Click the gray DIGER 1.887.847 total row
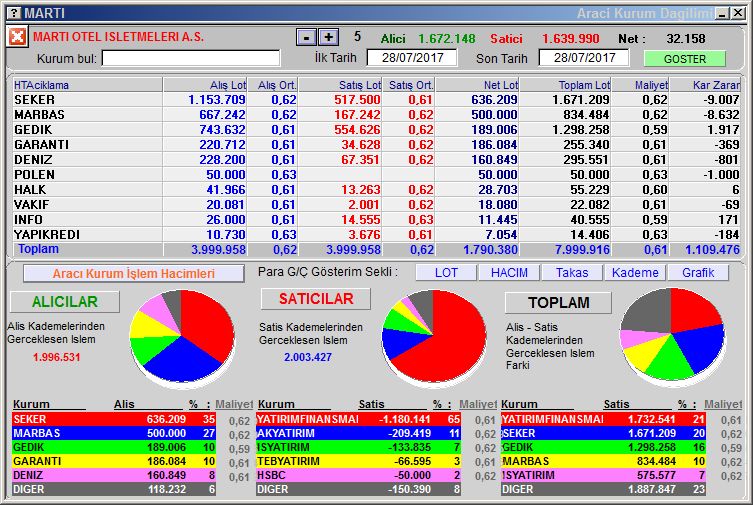This screenshot has width=753, height=505. pyautogui.click(x=603, y=489)
